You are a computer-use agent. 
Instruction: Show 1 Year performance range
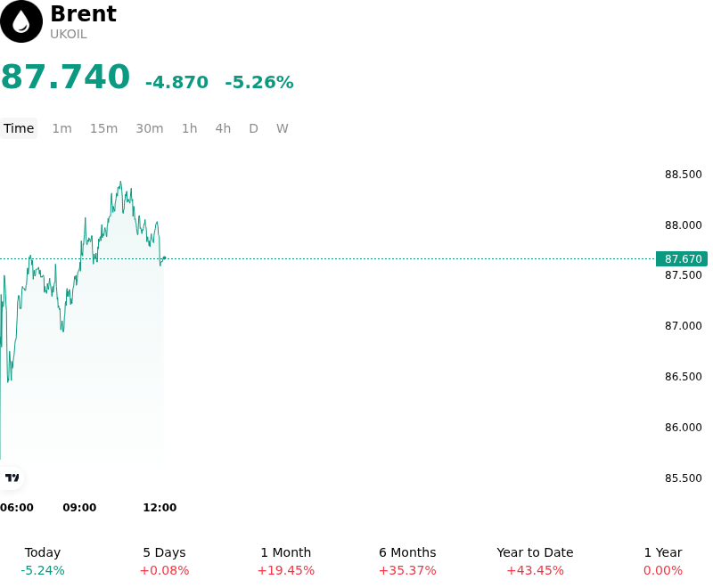663,561
